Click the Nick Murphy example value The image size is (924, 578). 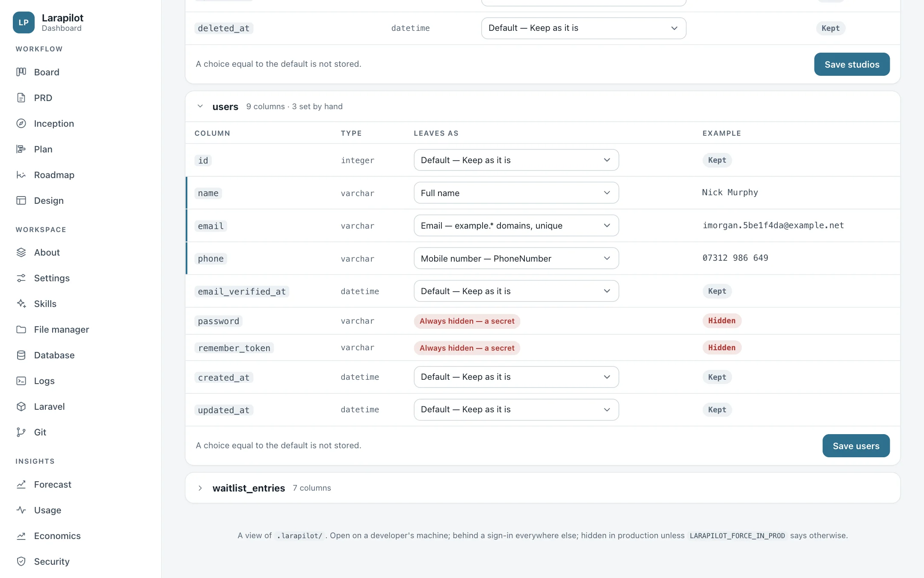[x=730, y=192]
